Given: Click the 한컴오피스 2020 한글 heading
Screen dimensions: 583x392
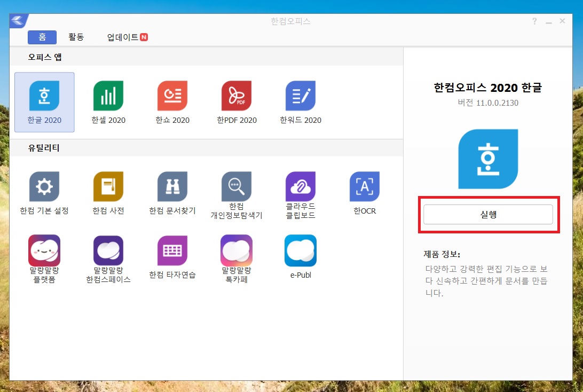Looking at the screenshot, I should click(x=488, y=88).
